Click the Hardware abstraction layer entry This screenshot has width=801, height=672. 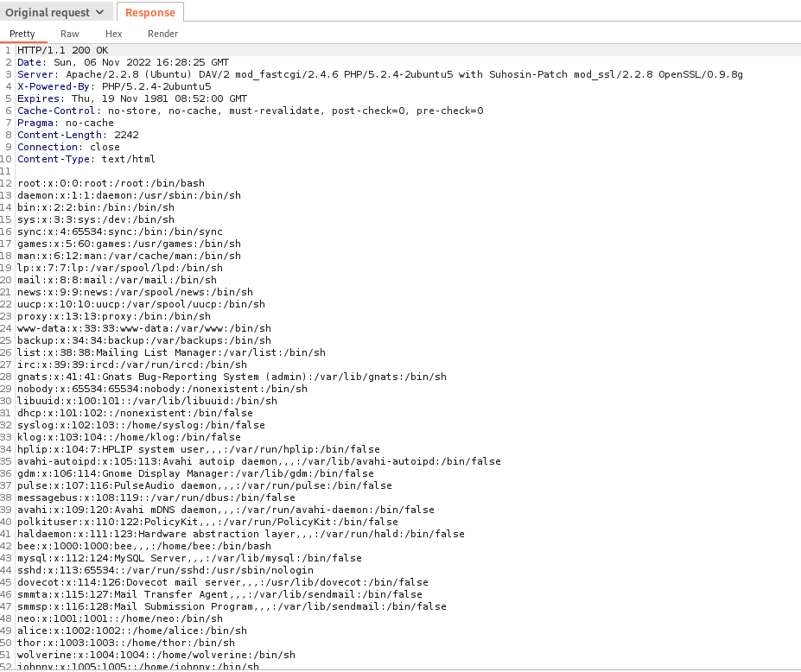pyautogui.click(x=241, y=534)
